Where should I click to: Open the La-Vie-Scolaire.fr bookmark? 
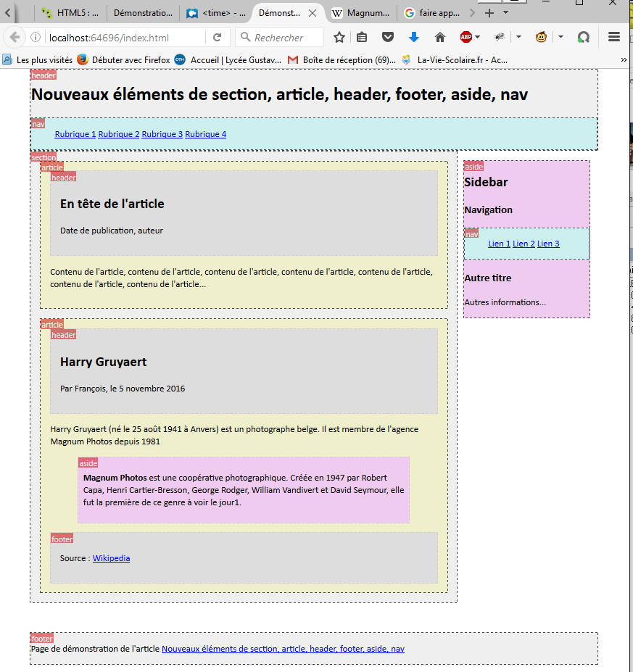(455, 60)
